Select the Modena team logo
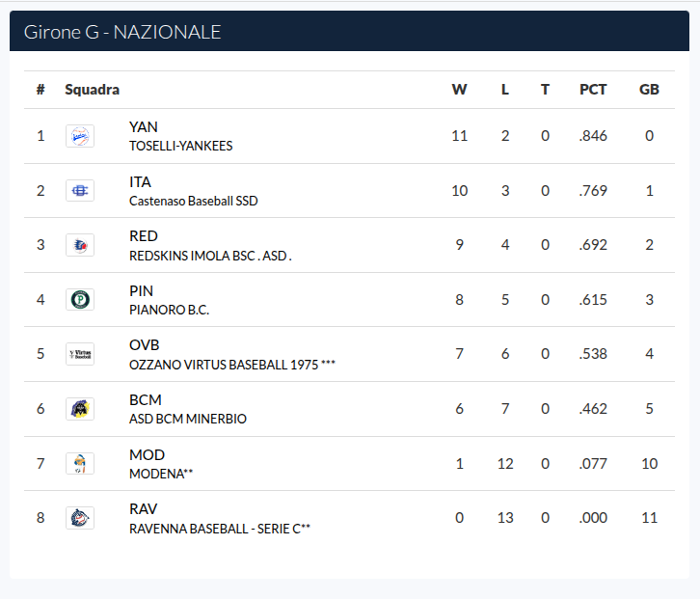Viewport: 700px width, 599px height. point(80,463)
